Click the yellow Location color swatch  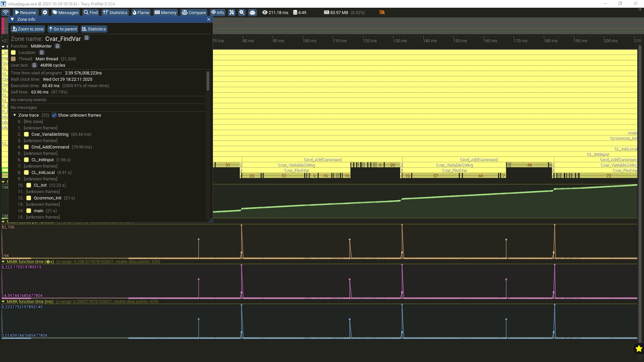pos(13,53)
